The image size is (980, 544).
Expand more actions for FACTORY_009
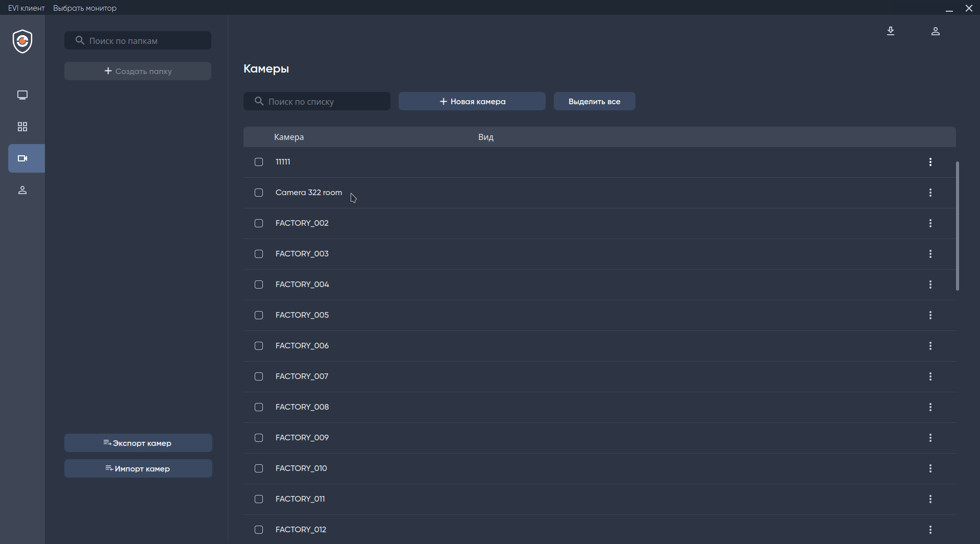(x=930, y=438)
